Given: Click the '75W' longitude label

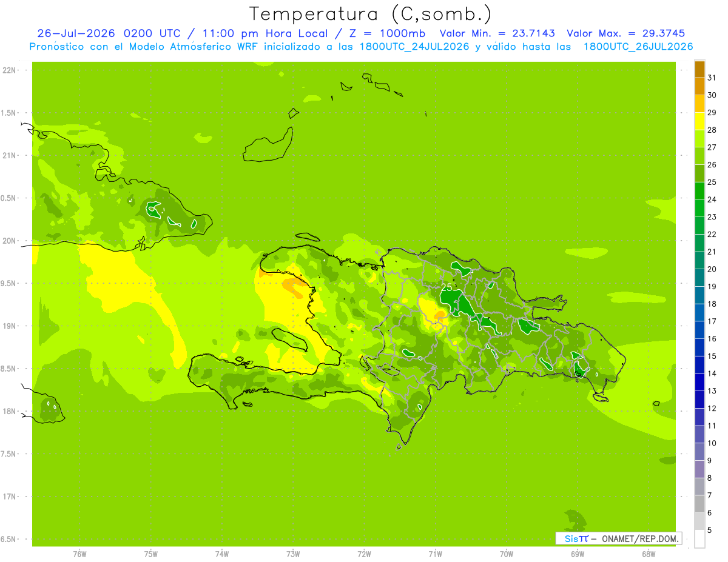Looking at the screenshot, I should pyautogui.click(x=151, y=554).
